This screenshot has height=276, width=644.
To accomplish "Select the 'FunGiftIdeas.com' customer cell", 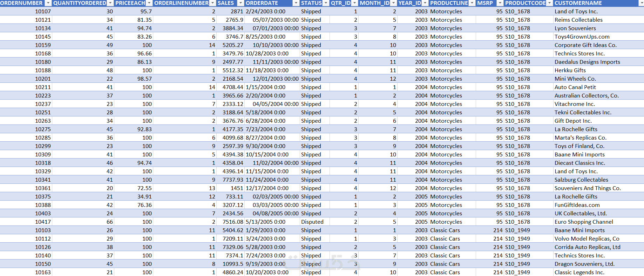I will pos(598,205).
